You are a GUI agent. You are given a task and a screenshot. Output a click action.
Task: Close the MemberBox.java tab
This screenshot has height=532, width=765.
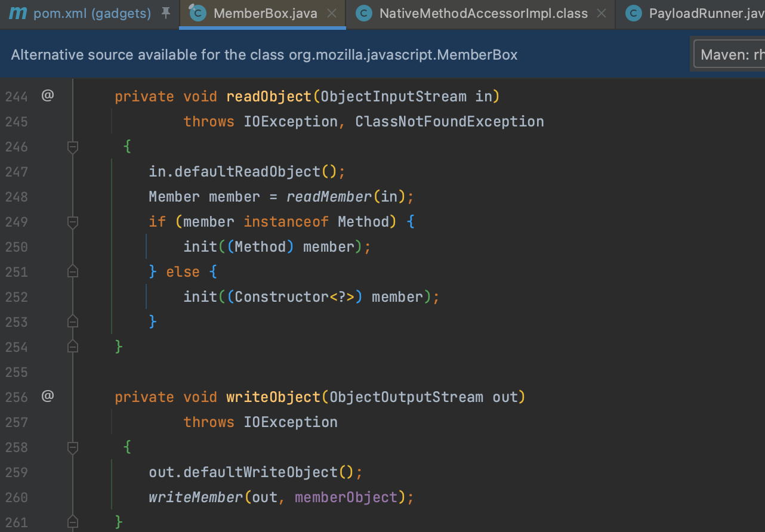click(x=332, y=14)
